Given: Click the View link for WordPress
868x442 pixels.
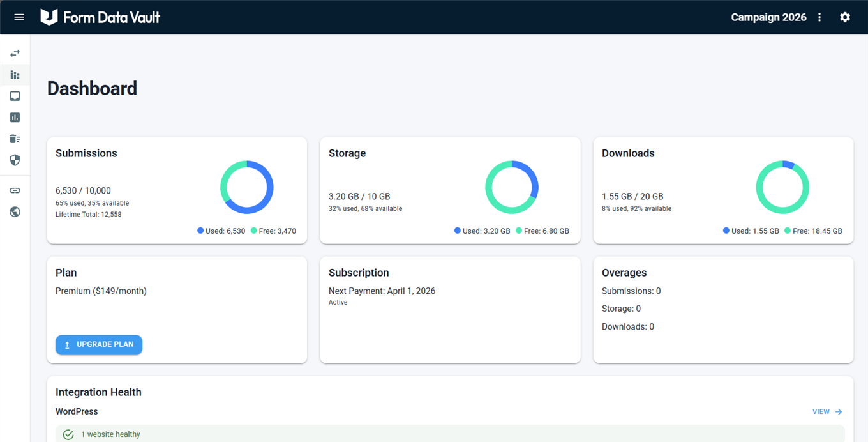Looking at the screenshot, I should (x=827, y=412).
